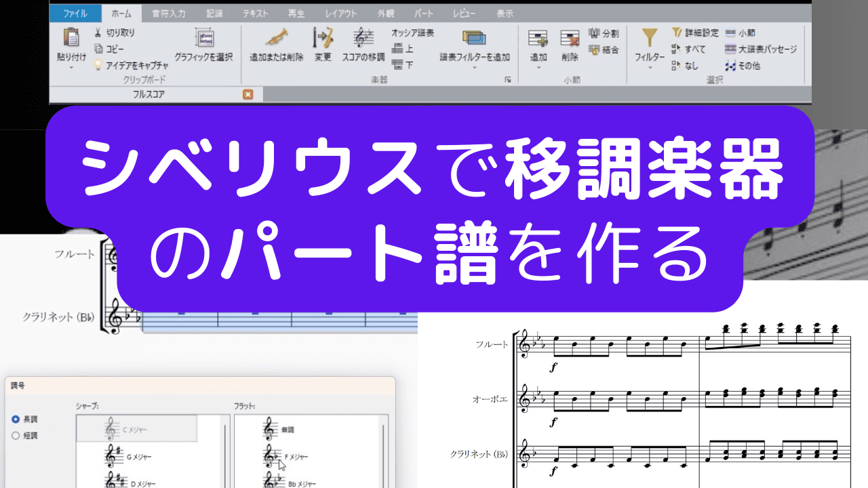Open the レイアウト ribbon tab

point(340,14)
